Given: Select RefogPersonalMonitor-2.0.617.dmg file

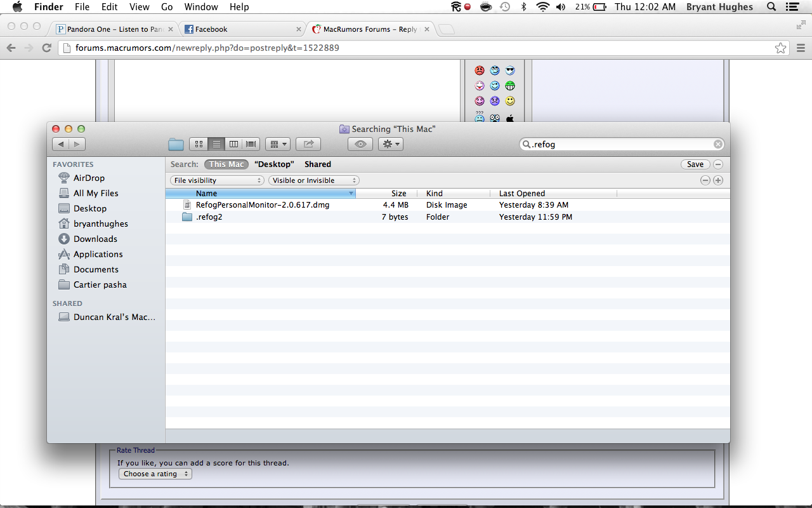Looking at the screenshot, I should tap(447, 205).
